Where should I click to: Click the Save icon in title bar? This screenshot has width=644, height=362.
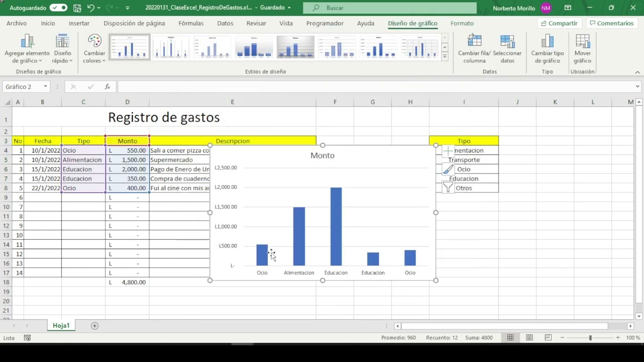pos(77,8)
